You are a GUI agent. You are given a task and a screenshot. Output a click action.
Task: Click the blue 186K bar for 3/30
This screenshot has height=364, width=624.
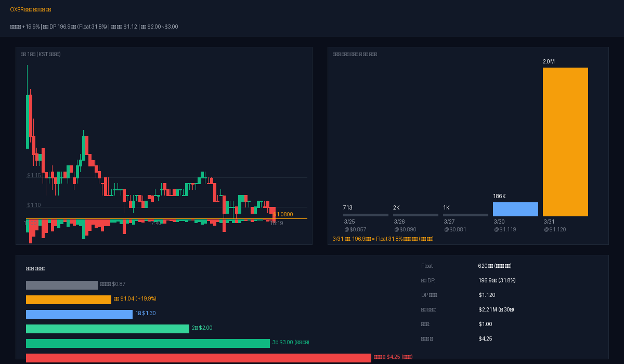point(515,209)
